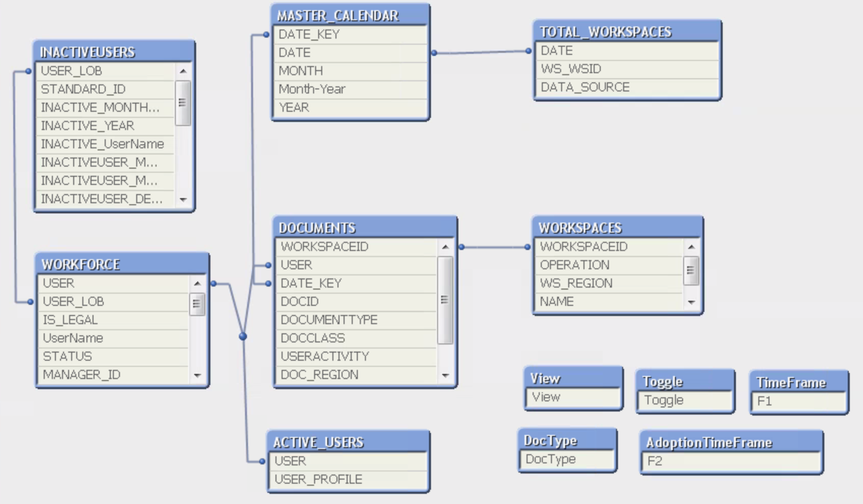This screenshot has height=504, width=863.
Task: Click the WORKFORCE scrollbar thumb
Action: [x=197, y=304]
